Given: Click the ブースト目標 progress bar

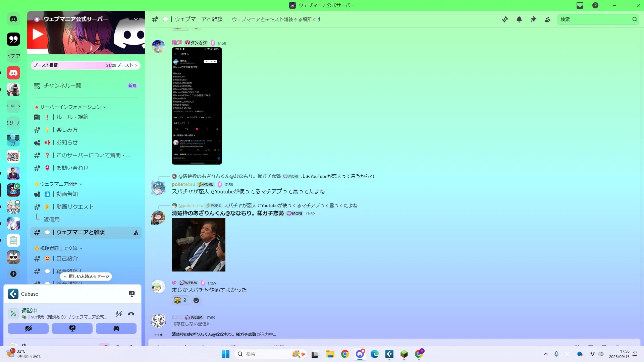Looking at the screenshot, I should pyautogui.click(x=85, y=65).
